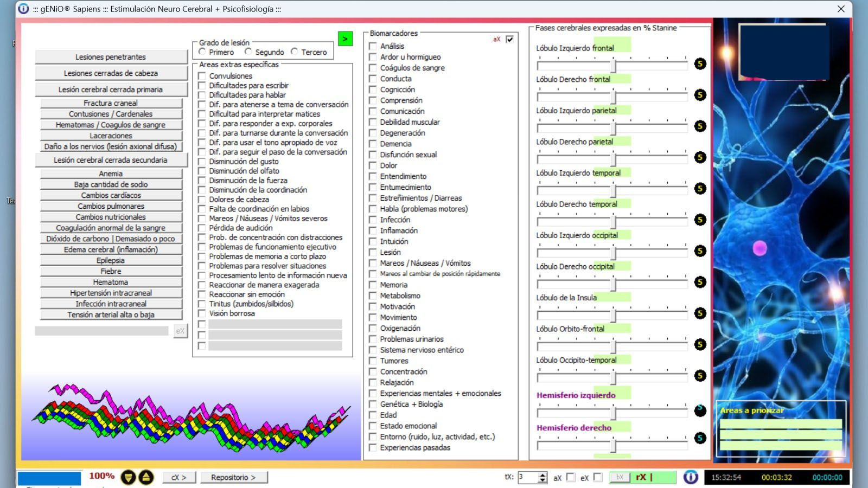Click the gENiO app icon in the title bar
The width and height of the screenshot is (868, 488).
pos(23,9)
